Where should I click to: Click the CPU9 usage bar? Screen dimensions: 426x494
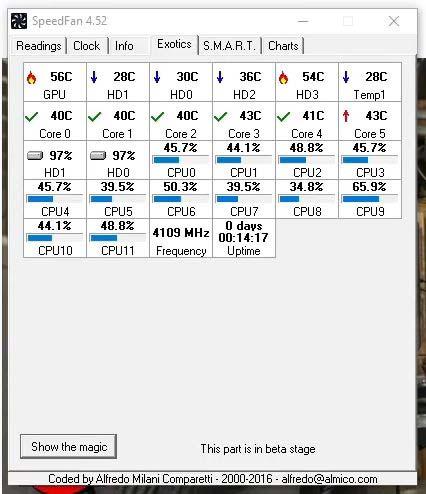point(370,199)
